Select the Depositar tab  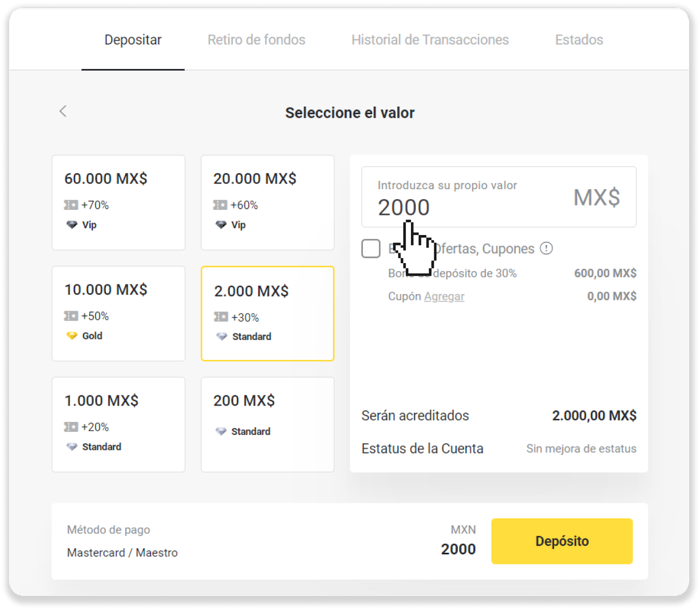pos(133,40)
